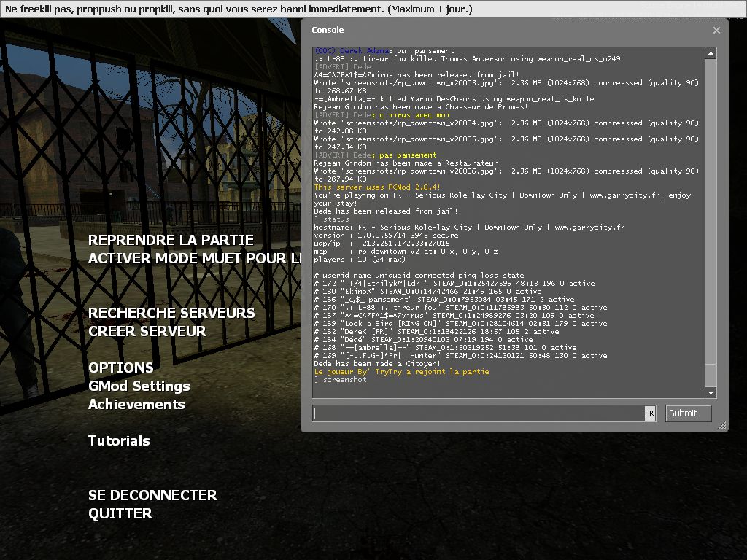Image resolution: width=747 pixels, height=560 pixels.
Task: Choose SE DECONNECTER to disconnect
Action: pyautogui.click(x=153, y=495)
